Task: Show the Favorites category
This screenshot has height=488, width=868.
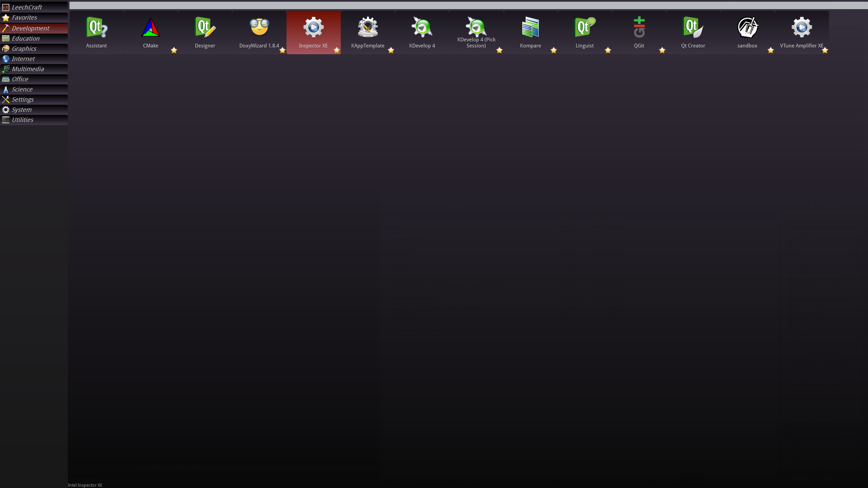Action: click(34, 18)
